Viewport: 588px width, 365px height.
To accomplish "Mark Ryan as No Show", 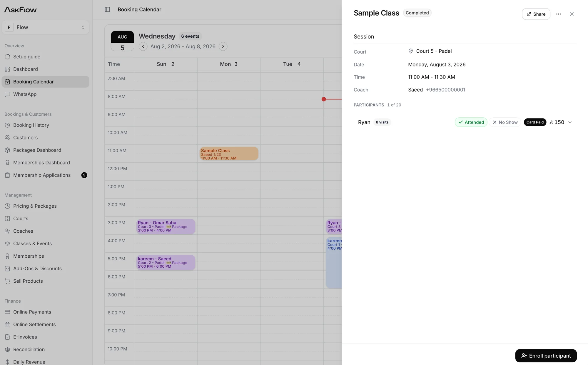I will pos(505,122).
